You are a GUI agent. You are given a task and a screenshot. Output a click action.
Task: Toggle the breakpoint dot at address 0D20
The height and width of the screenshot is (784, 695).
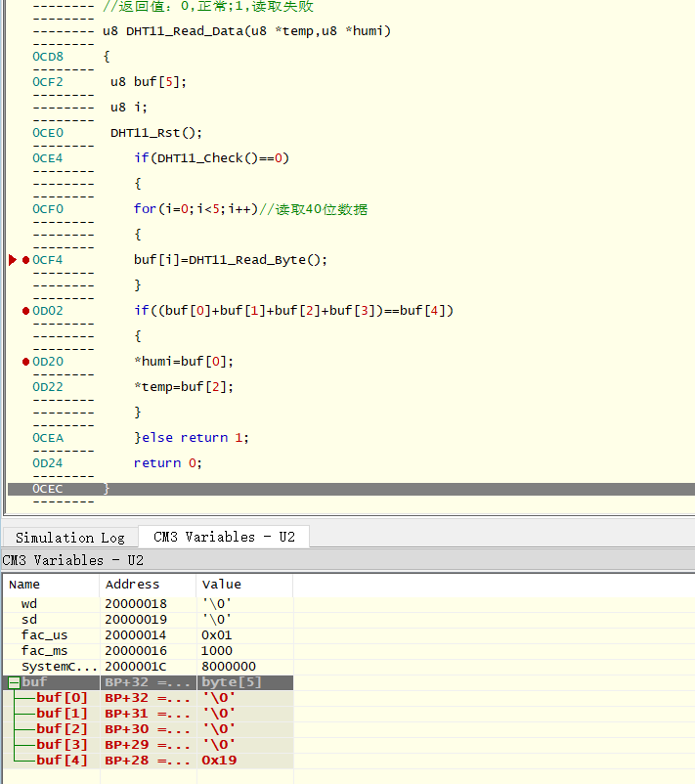click(x=26, y=362)
